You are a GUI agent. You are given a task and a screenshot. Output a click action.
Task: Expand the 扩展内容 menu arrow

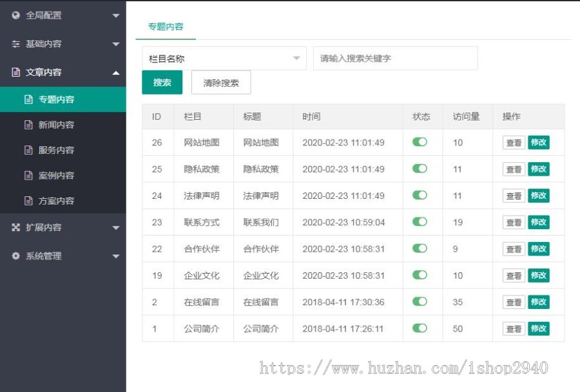pos(116,228)
